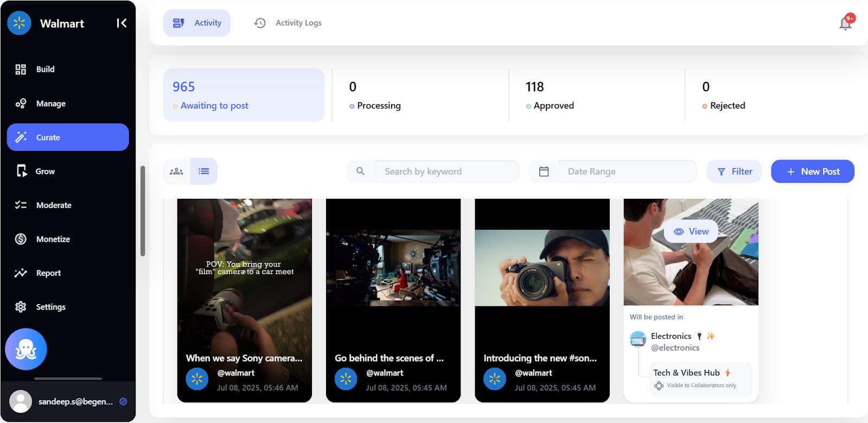This screenshot has height=423, width=868.
Task: Go to the Grow section
Action: pyautogui.click(x=68, y=171)
